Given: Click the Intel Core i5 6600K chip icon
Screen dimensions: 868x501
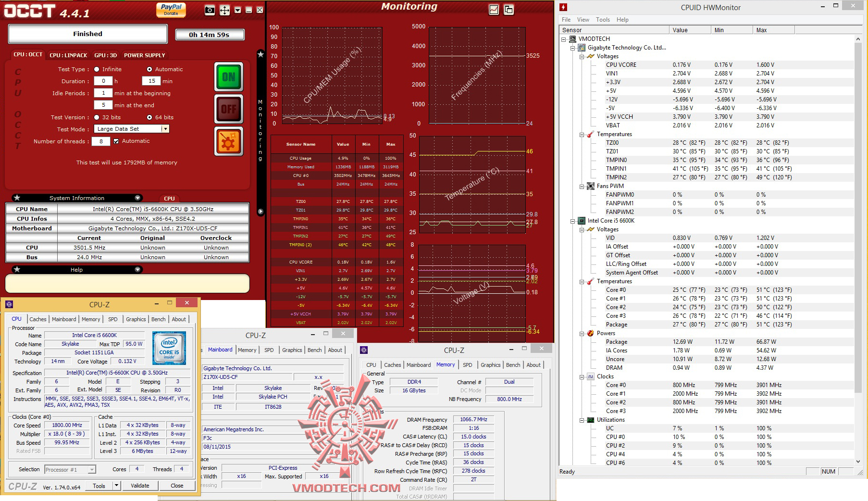Looking at the screenshot, I should point(582,221).
